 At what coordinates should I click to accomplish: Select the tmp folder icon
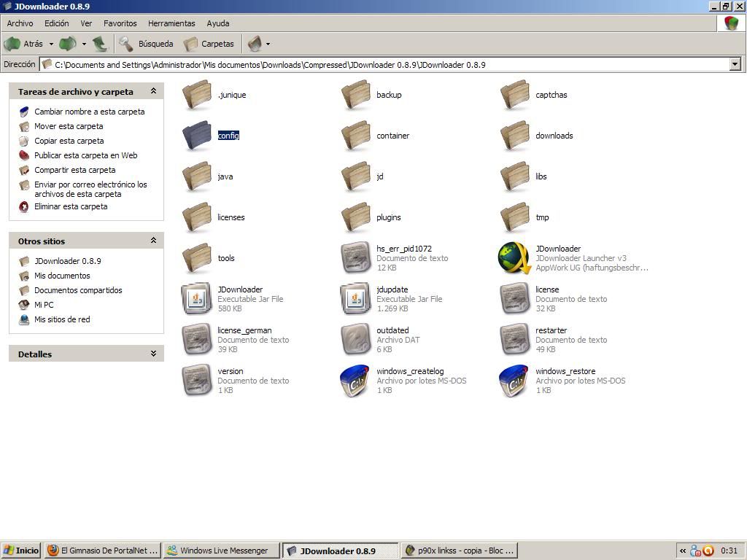point(515,217)
